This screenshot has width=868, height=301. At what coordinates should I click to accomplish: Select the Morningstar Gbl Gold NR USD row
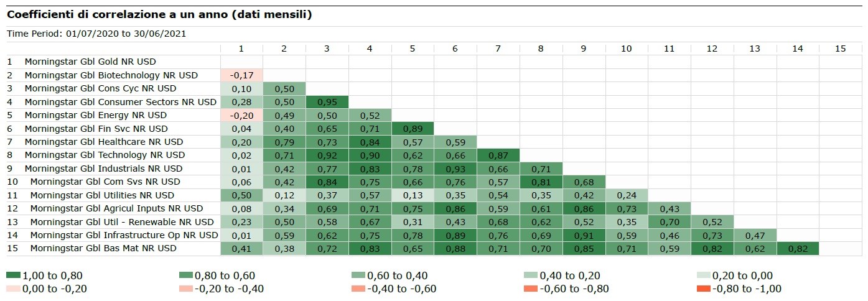click(90, 62)
